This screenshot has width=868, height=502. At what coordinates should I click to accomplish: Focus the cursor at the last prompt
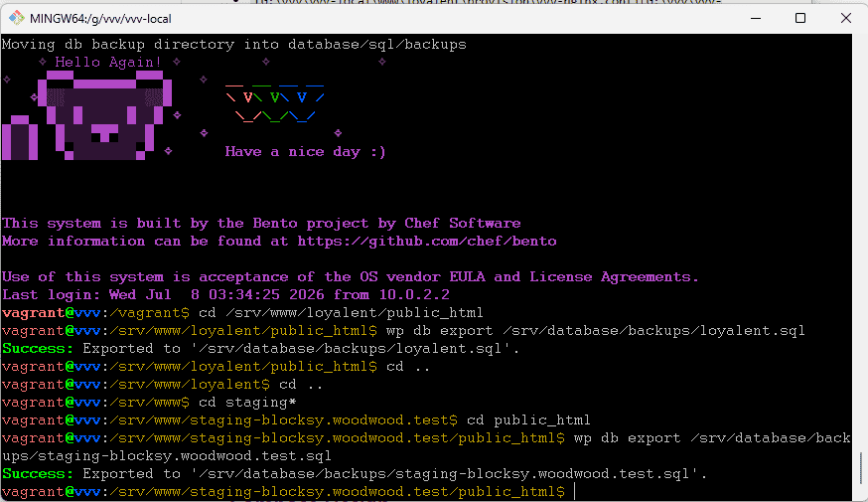pyautogui.click(x=575, y=491)
